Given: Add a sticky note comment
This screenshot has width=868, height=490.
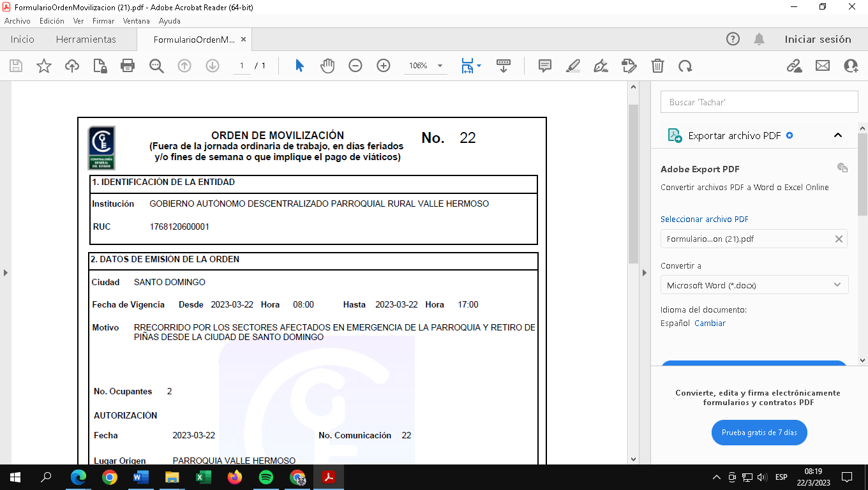Looking at the screenshot, I should pos(544,66).
